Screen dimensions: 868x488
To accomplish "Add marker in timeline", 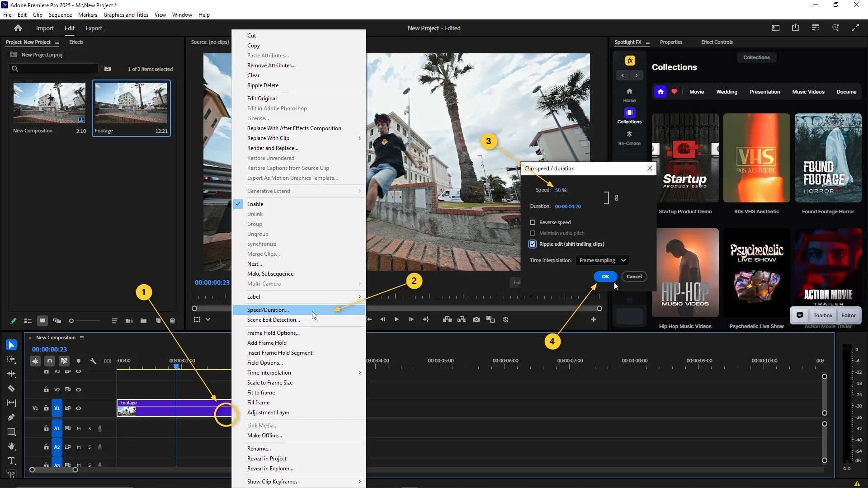I will point(79,361).
